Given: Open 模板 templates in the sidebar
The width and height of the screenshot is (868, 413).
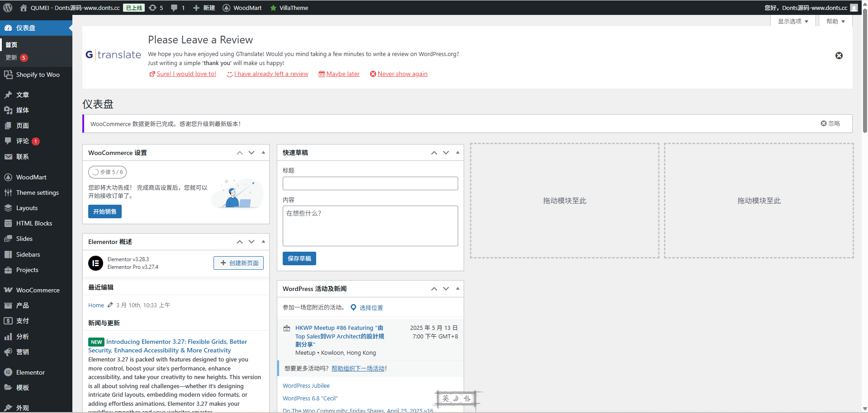Looking at the screenshot, I should click(x=36, y=388).
